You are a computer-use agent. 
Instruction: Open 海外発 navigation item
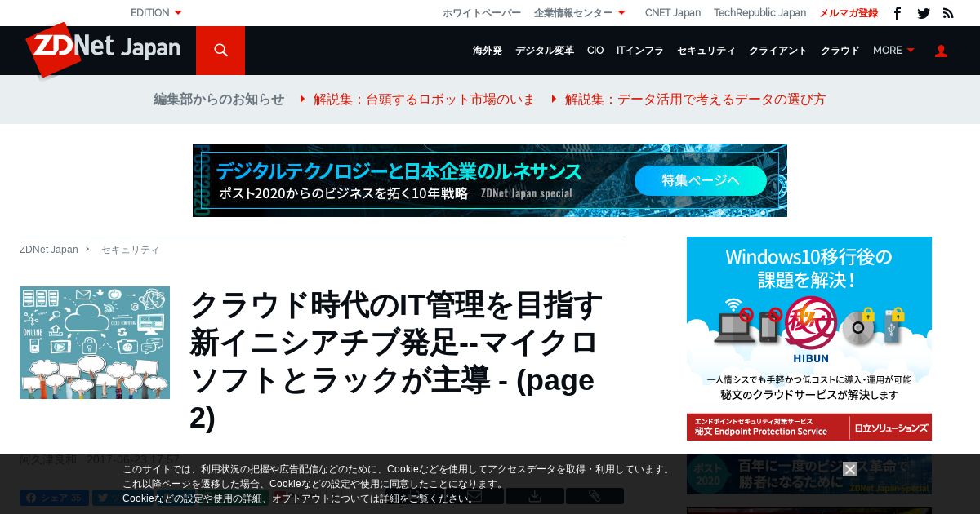click(488, 51)
